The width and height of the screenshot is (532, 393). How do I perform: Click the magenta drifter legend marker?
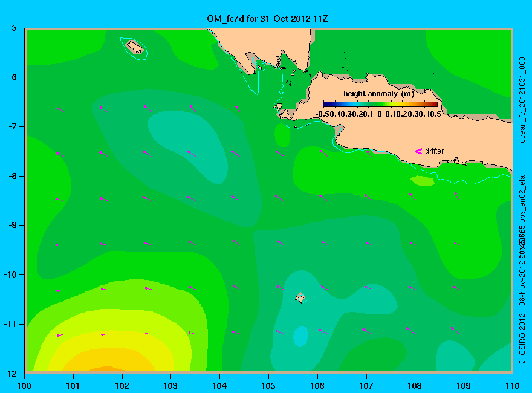pyautogui.click(x=418, y=151)
